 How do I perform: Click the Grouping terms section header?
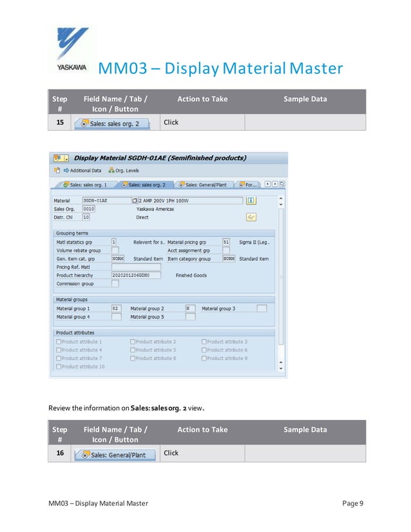click(x=164, y=233)
